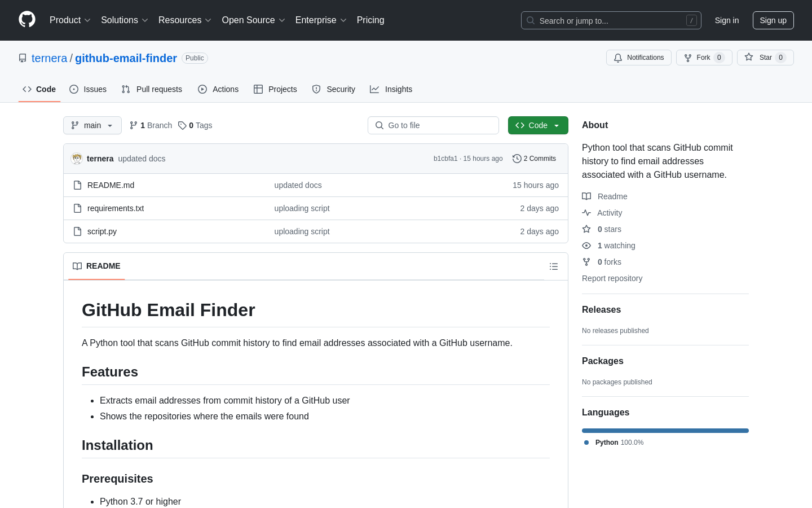
Task: Open 'uploading script' commit for requirements.txt
Action: coord(302,208)
